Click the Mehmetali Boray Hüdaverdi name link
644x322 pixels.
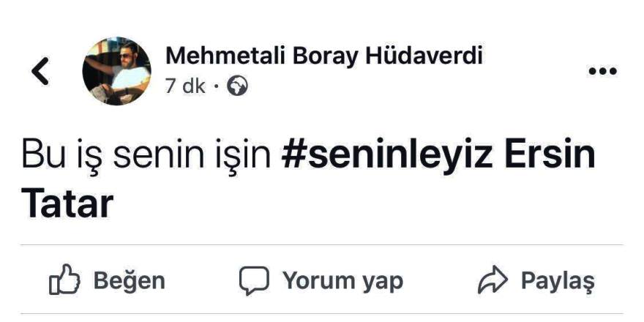point(323,56)
